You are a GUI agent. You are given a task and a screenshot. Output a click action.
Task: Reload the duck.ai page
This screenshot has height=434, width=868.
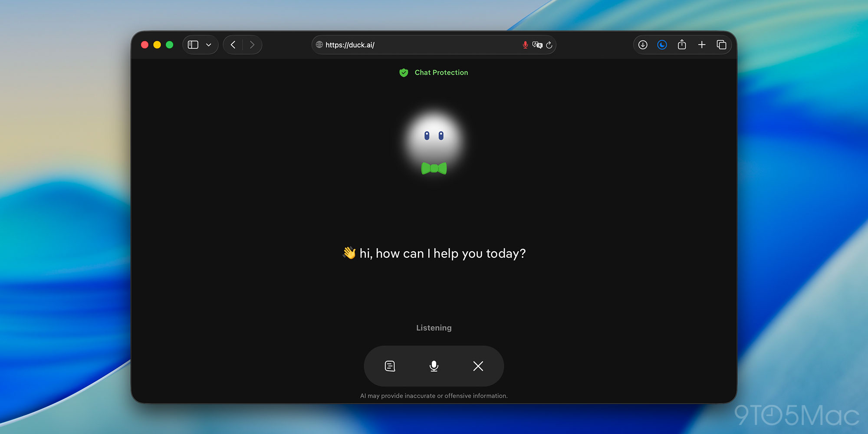click(549, 45)
